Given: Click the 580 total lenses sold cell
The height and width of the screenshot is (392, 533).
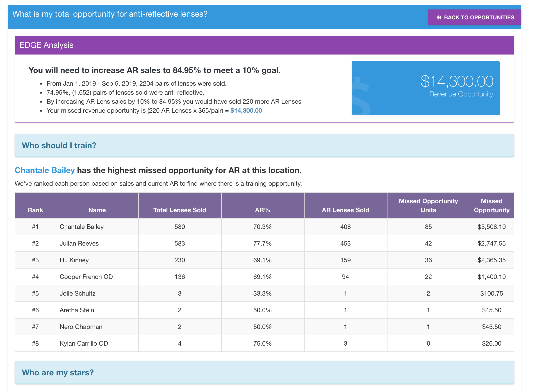Looking at the screenshot, I should pyautogui.click(x=180, y=227).
